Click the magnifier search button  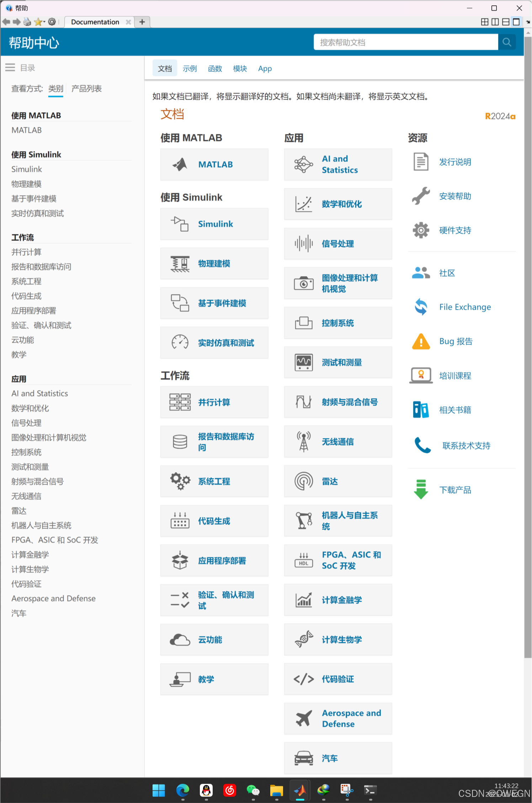tap(507, 42)
